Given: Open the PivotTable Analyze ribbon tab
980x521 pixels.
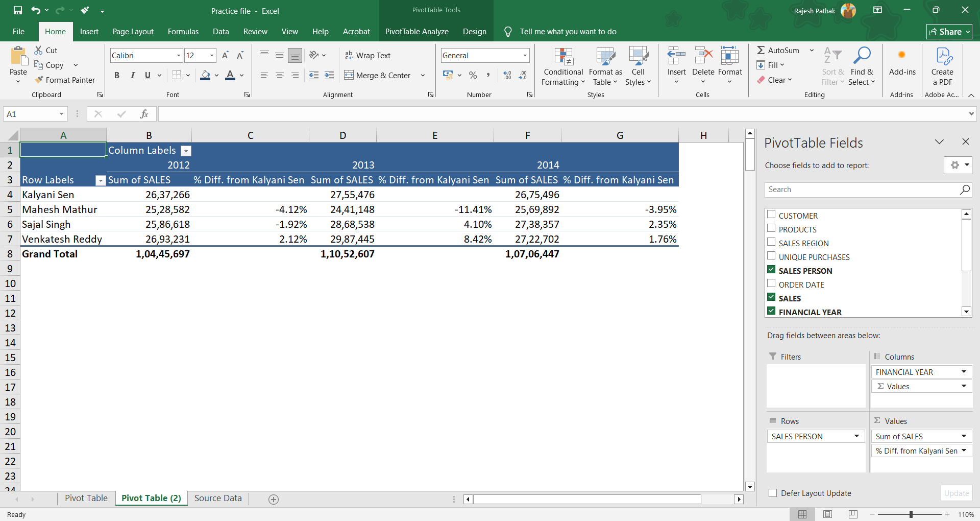Looking at the screenshot, I should tap(416, 32).
